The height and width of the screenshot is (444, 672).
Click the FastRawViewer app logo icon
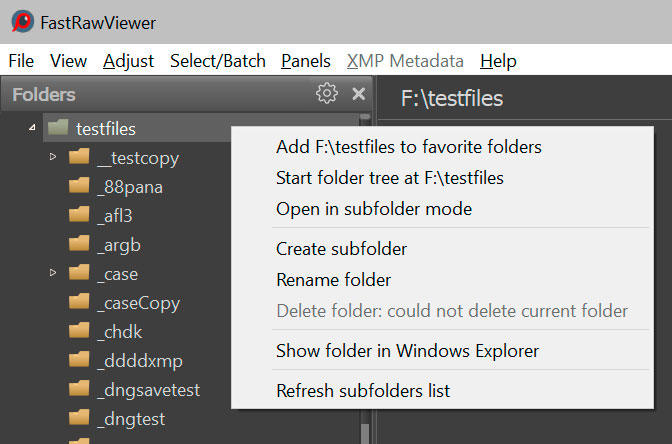pyautogui.click(x=19, y=21)
